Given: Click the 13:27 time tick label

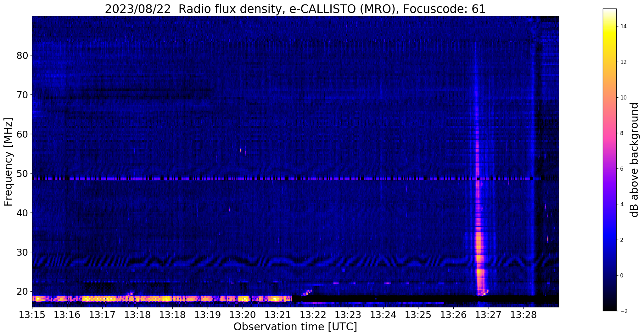Looking at the screenshot, I should [489, 315].
